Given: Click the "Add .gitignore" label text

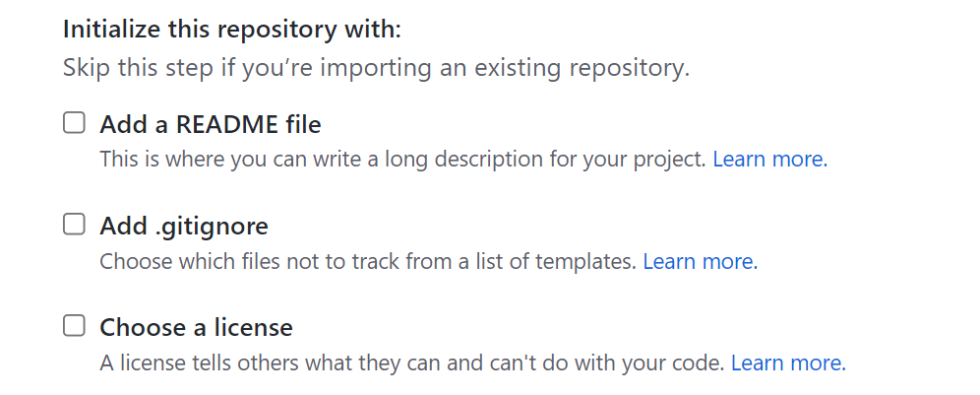Looking at the screenshot, I should pos(184,227).
